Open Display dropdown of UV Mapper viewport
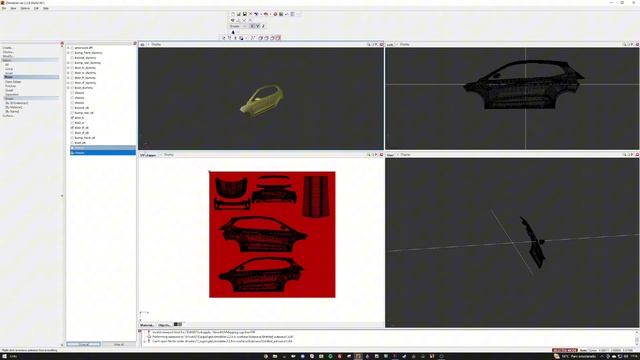 tap(168, 155)
